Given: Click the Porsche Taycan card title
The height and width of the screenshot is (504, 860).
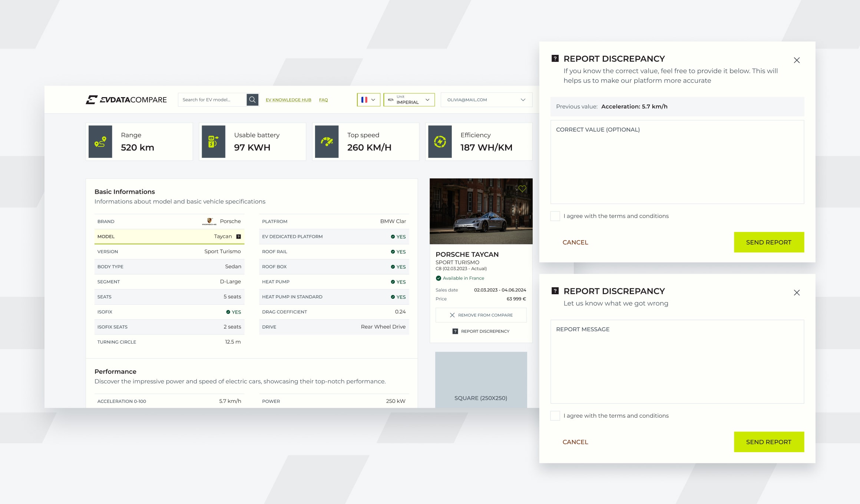Looking at the screenshot, I should 467,255.
